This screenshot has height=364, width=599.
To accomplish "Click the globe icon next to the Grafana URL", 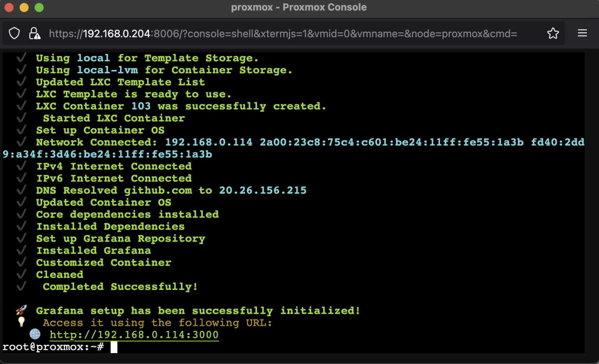I will tap(35, 334).
